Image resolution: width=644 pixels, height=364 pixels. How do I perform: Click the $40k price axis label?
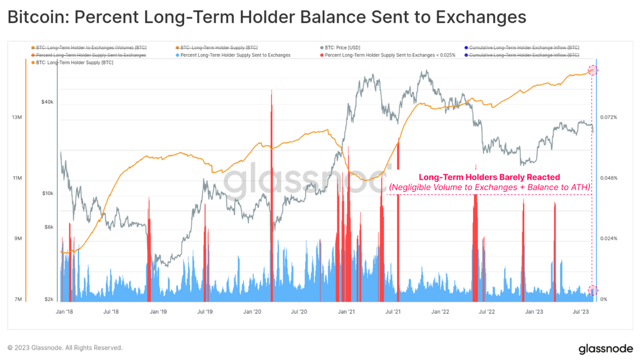pos(48,102)
